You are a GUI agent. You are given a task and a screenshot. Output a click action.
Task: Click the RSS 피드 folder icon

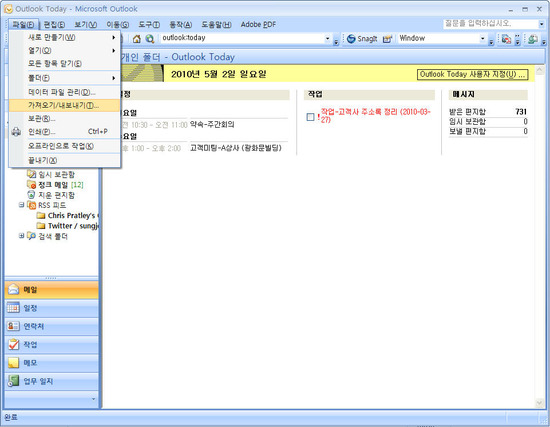(x=32, y=205)
